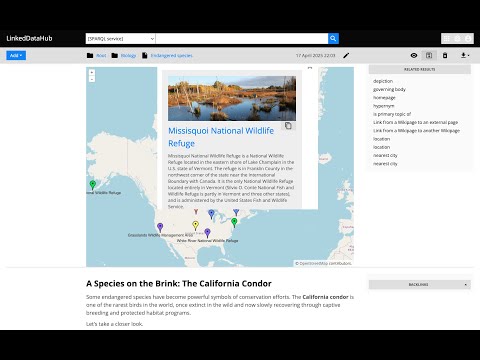Viewport: 480px width, 360px height.
Task: Click the LinkedDataHub logo
Action: pos(29,38)
